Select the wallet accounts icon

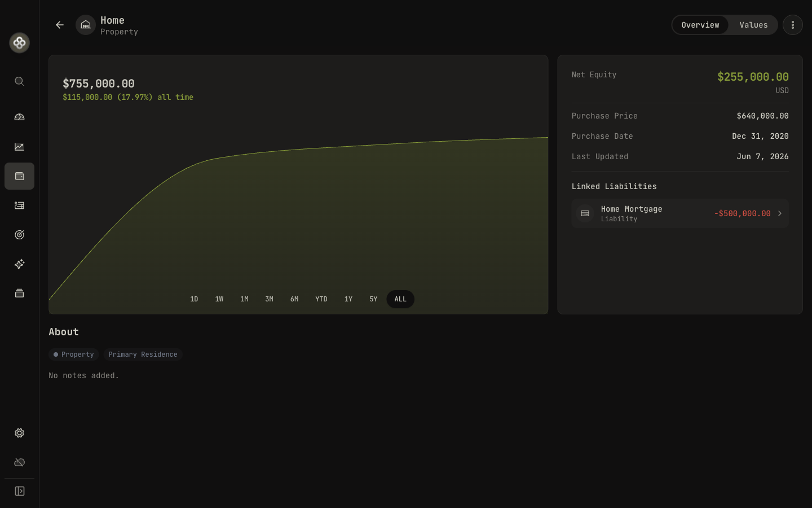click(19, 176)
